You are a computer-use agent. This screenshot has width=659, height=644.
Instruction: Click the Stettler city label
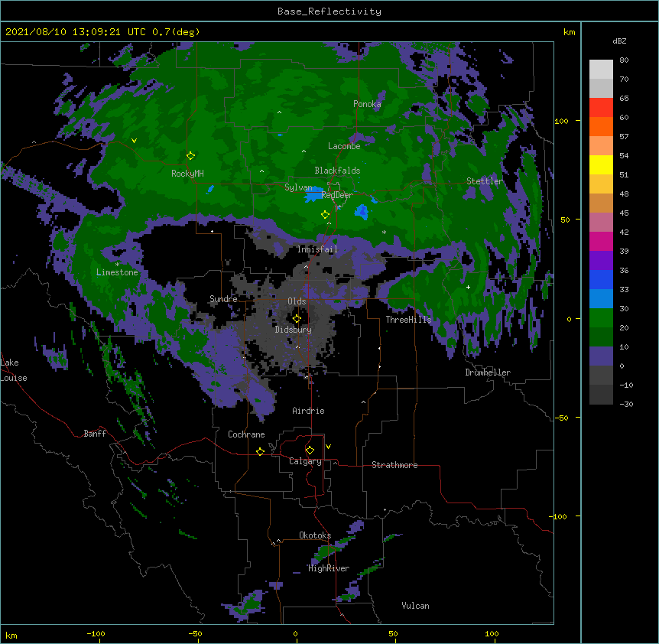click(485, 181)
